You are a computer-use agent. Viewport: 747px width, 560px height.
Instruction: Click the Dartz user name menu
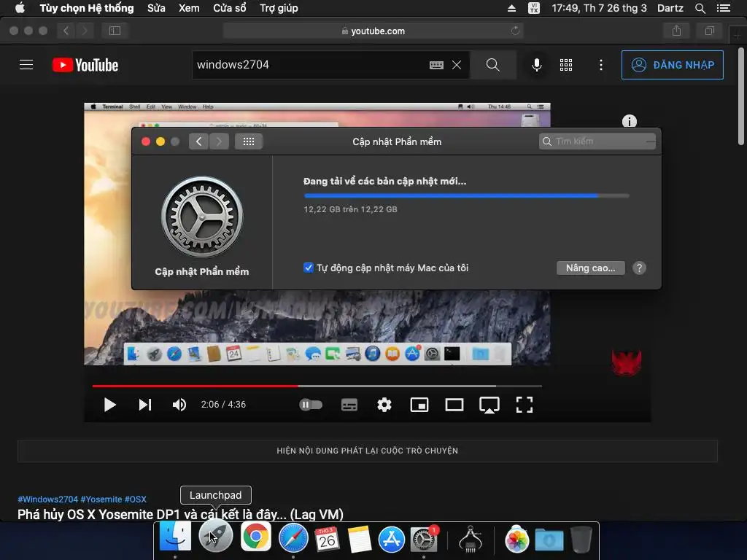pyautogui.click(x=670, y=8)
